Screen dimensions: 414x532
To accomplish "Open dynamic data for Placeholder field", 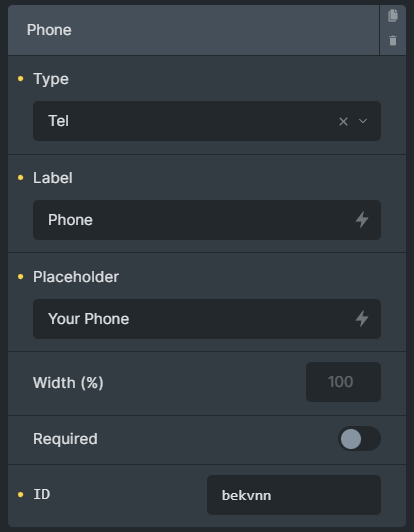I will click(x=362, y=319).
